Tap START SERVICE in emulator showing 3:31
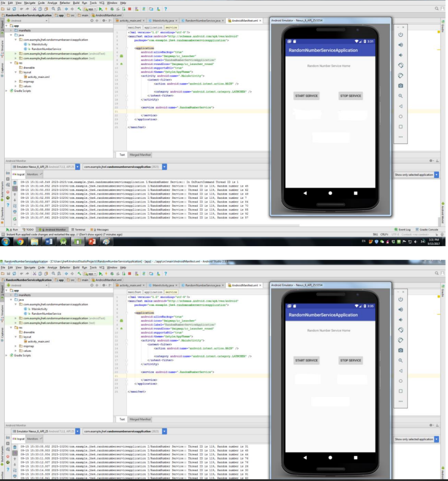This screenshot has height=481, width=448. pos(307,96)
